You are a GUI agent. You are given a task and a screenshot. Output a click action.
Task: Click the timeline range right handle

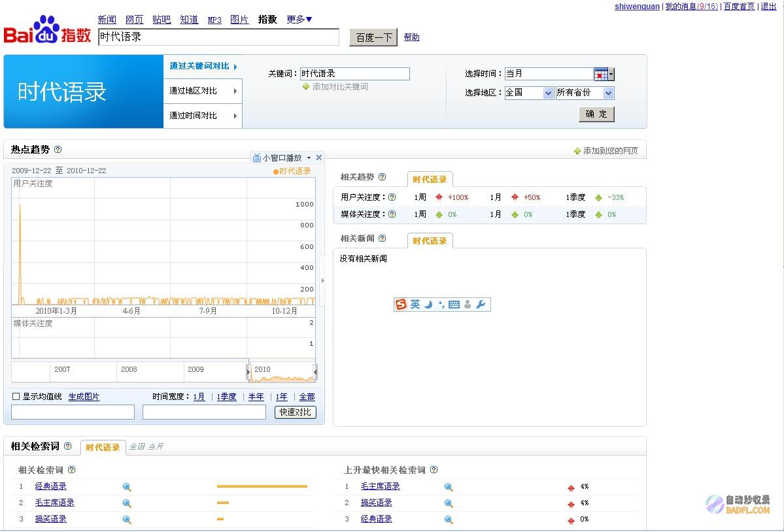(x=315, y=372)
